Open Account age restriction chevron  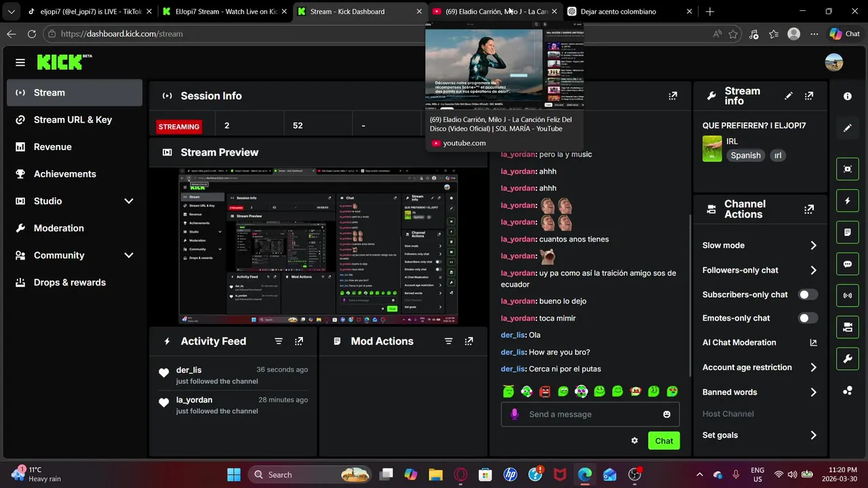pyautogui.click(x=814, y=367)
